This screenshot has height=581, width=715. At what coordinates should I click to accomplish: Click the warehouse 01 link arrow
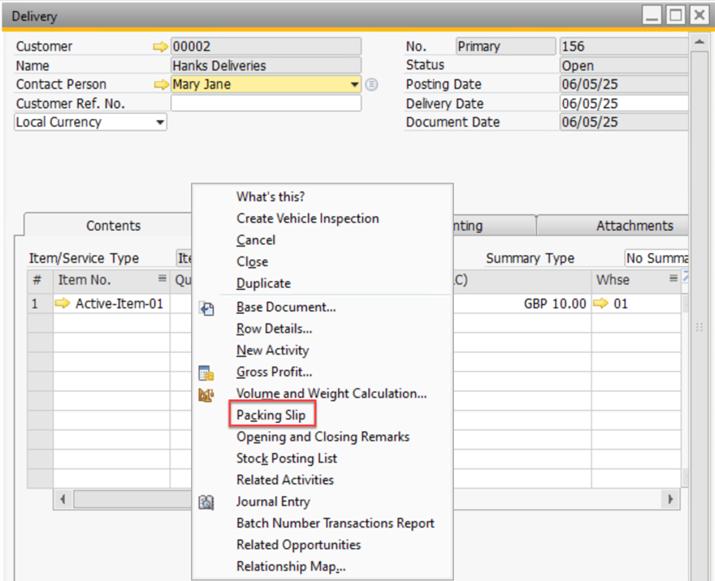(600, 304)
